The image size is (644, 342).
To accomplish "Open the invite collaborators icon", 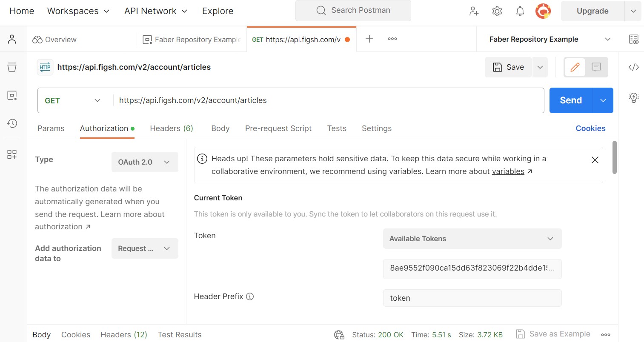I will 474,11.
